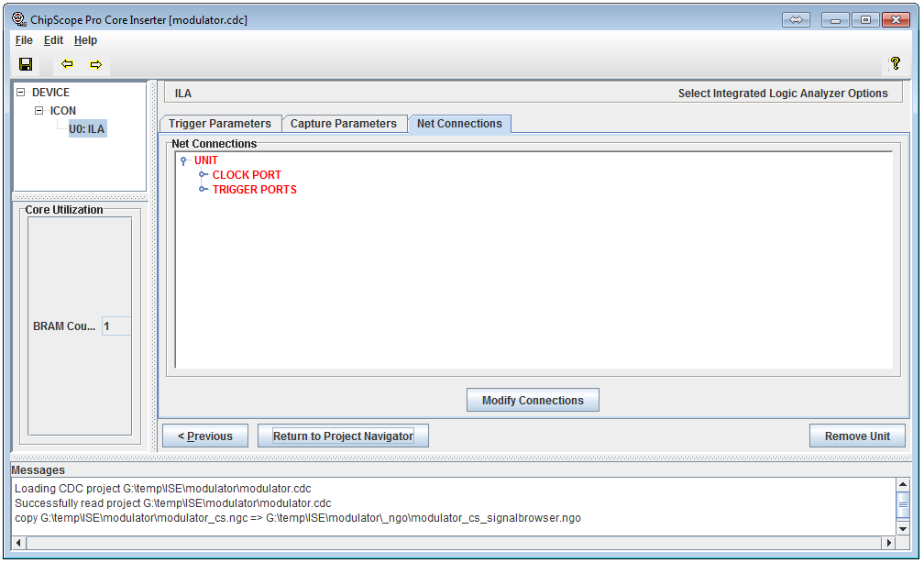
Task: Select the ICON label in tree
Action: pyautogui.click(x=63, y=111)
